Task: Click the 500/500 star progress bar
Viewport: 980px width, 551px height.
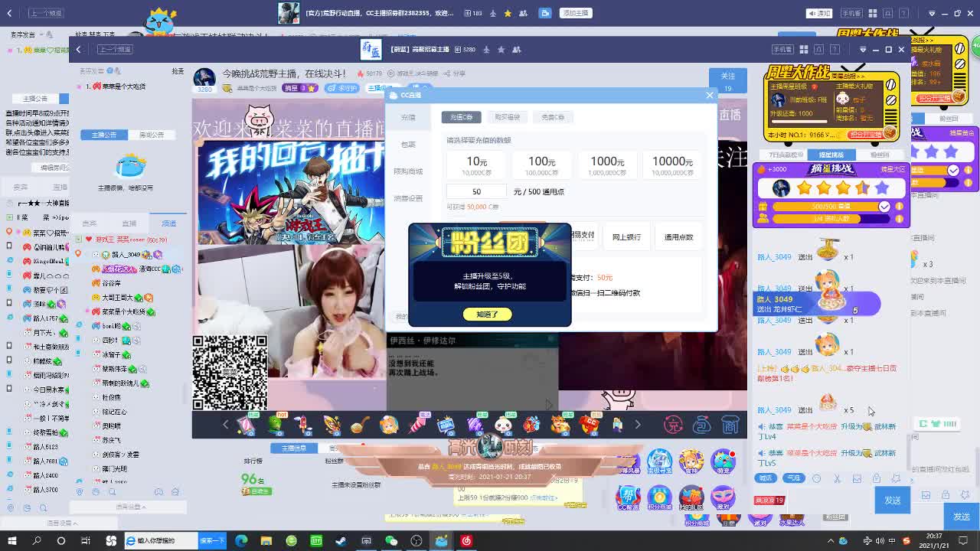Action: pyautogui.click(x=831, y=207)
